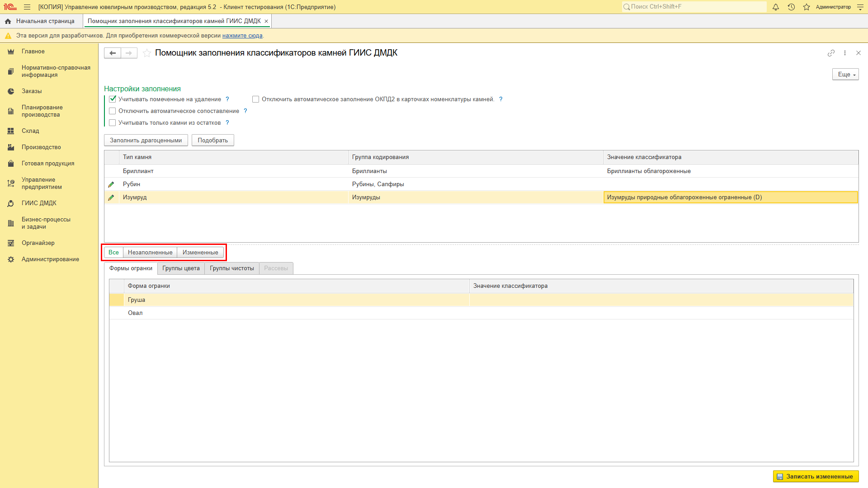Select the Незаполненные filter toggle
Screen dimensions: 868x488
pyautogui.click(x=150, y=253)
